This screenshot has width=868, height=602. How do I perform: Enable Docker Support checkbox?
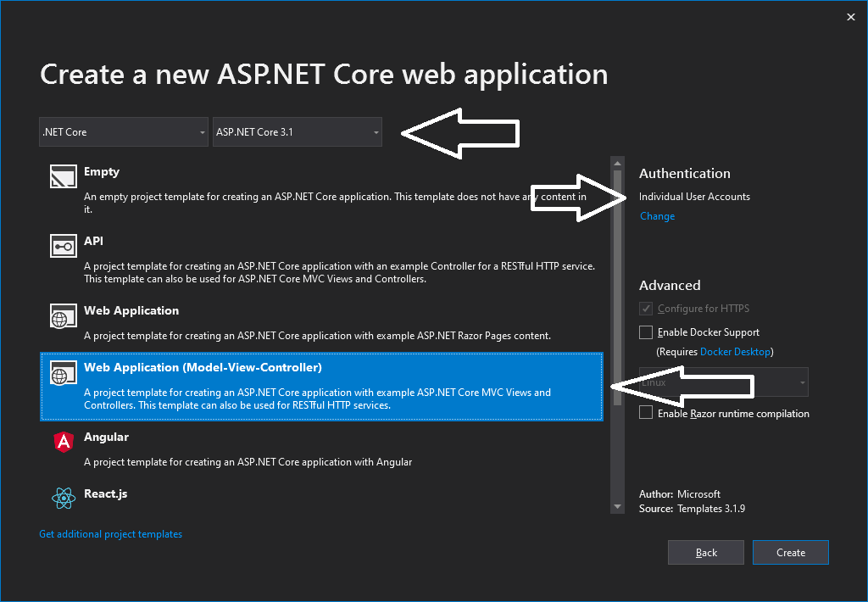(645, 332)
